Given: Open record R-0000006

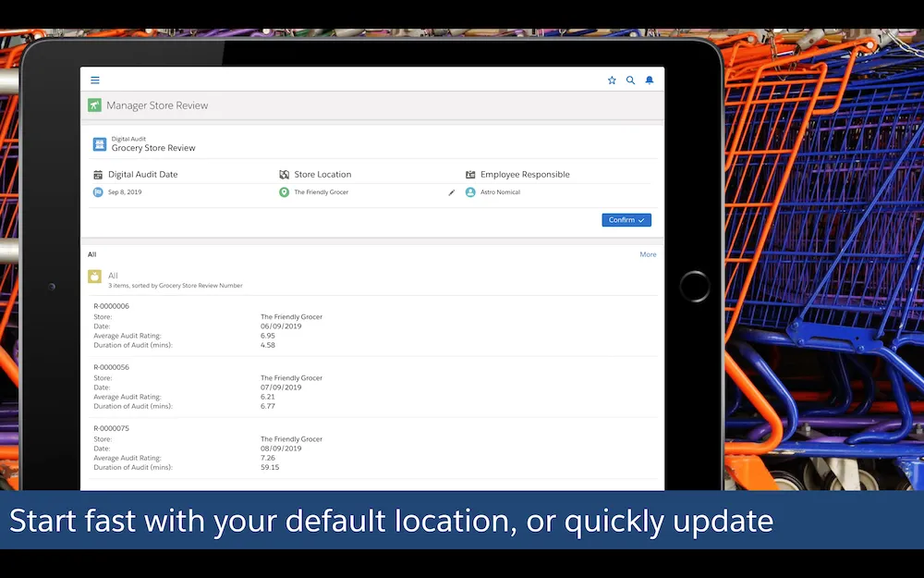Looking at the screenshot, I should [x=112, y=306].
